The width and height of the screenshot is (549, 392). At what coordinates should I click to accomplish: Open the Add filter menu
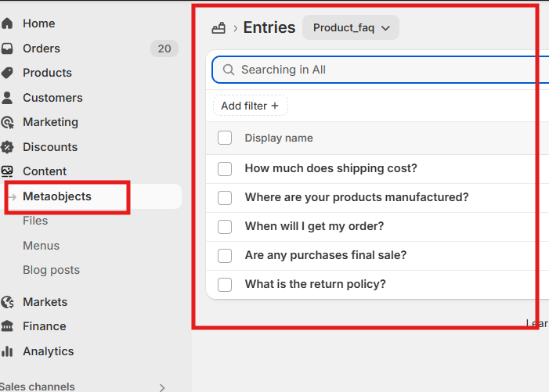point(250,106)
